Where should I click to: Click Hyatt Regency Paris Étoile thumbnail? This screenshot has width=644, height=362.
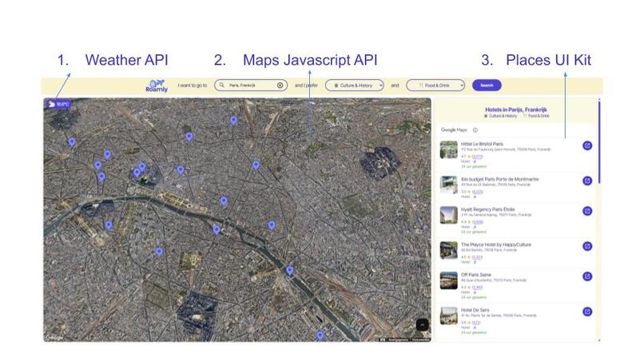pos(448,215)
